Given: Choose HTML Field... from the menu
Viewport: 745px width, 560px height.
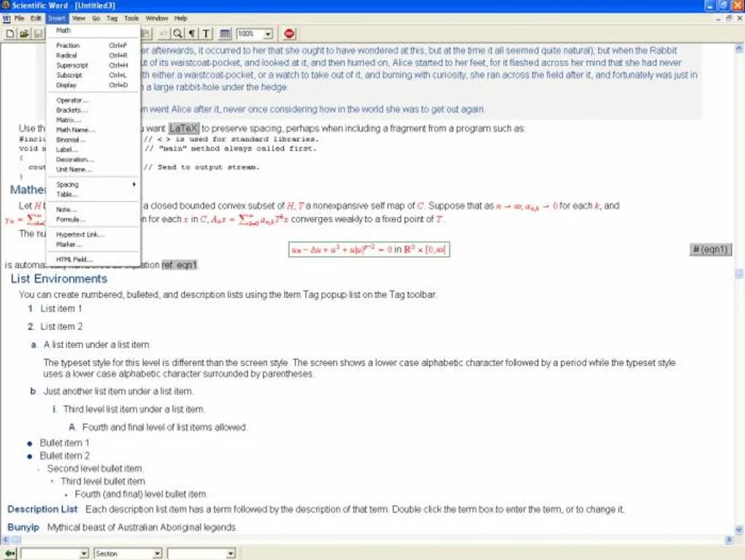Looking at the screenshot, I should (x=93, y=260).
